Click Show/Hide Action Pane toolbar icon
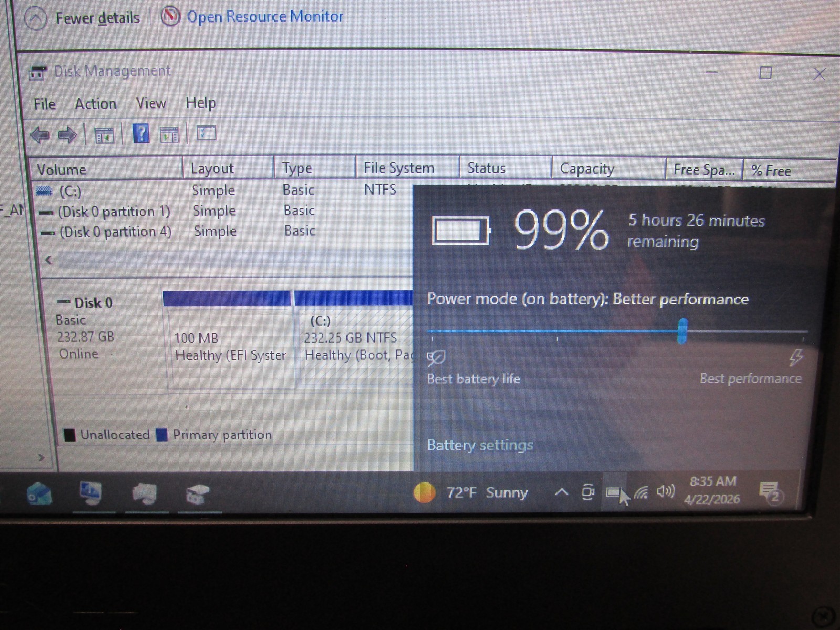Image resolution: width=840 pixels, height=630 pixels. click(x=169, y=134)
